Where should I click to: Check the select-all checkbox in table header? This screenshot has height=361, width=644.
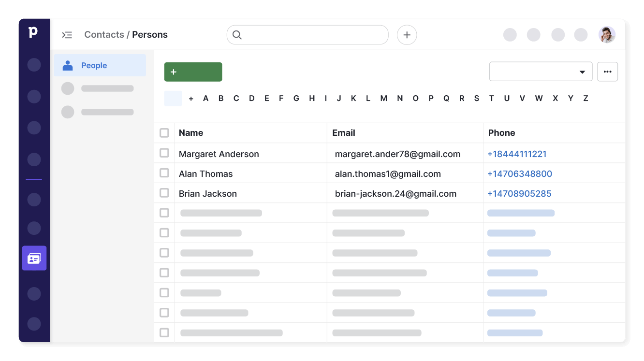pos(164,132)
